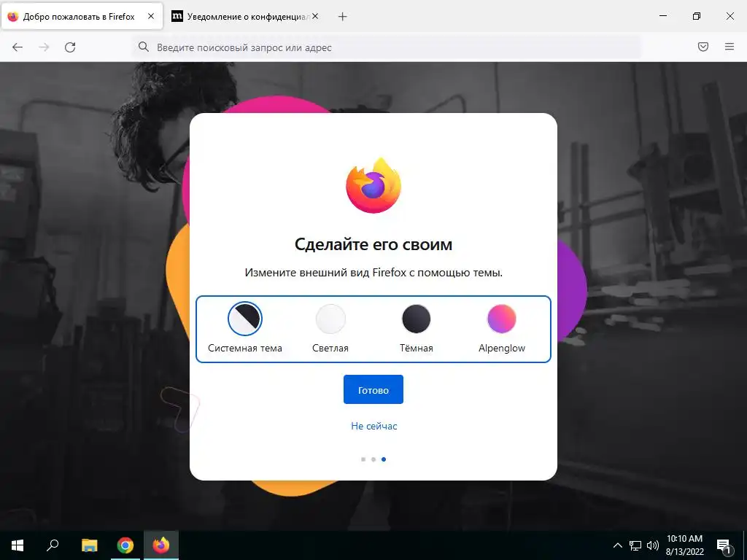
Task: Open the Firefox application menu
Action: [x=729, y=47]
